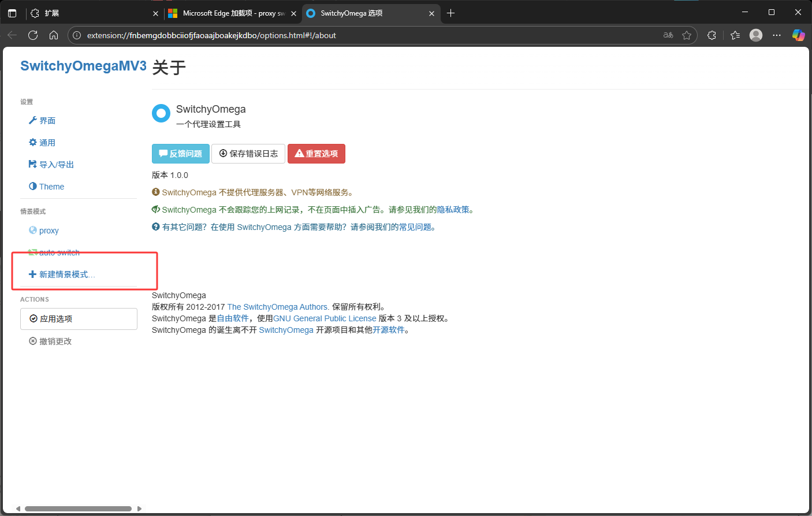Viewport: 812px width, 516px height.
Task: Open the 开源软件 link
Action: point(389,330)
